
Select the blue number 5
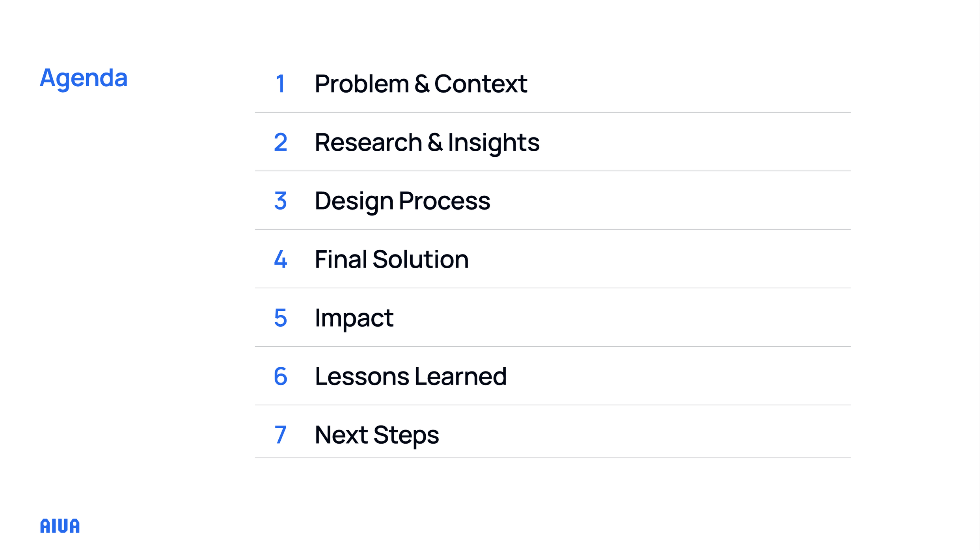click(280, 318)
